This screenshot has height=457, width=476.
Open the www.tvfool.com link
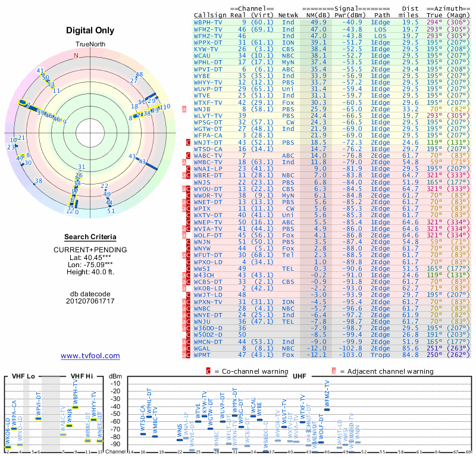click(x=90, y=356)
